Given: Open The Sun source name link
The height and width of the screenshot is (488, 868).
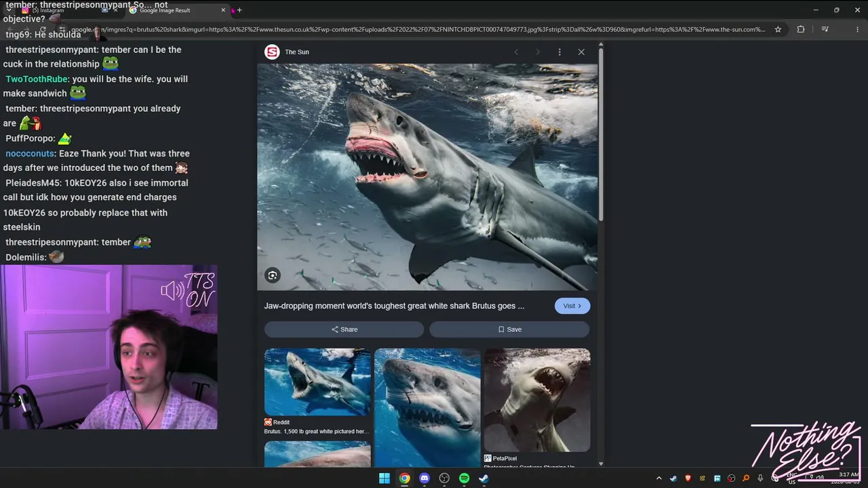Looking at the screenshot, I should [x=297, y=52].
